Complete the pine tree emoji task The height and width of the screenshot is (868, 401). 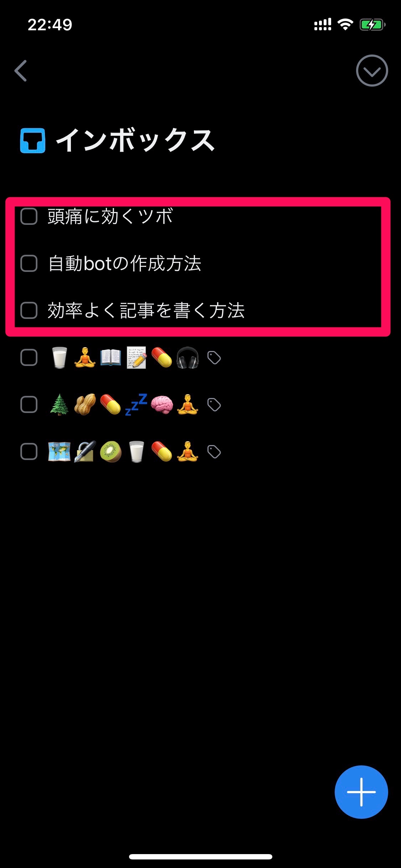click(29, 404)
